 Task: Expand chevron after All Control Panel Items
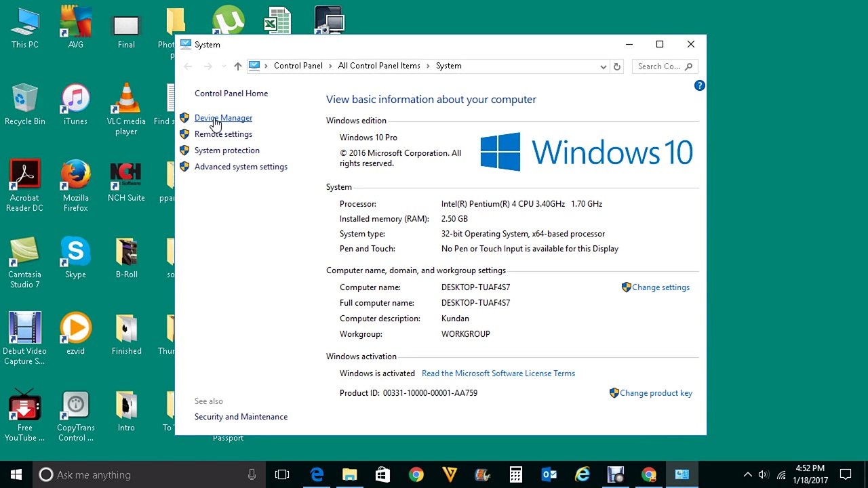tap(428, 66)
